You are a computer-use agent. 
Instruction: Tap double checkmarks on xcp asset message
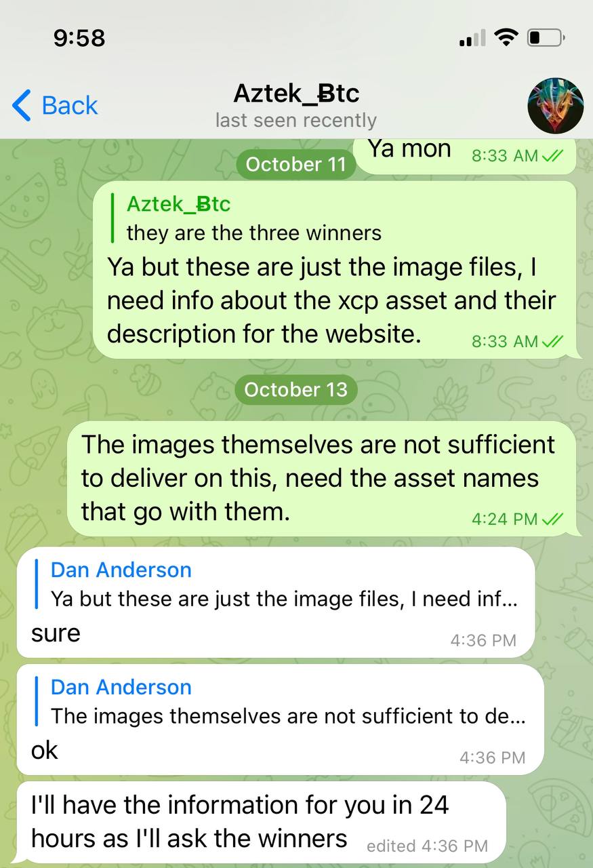pyautogui.click(x=553, y=342)
